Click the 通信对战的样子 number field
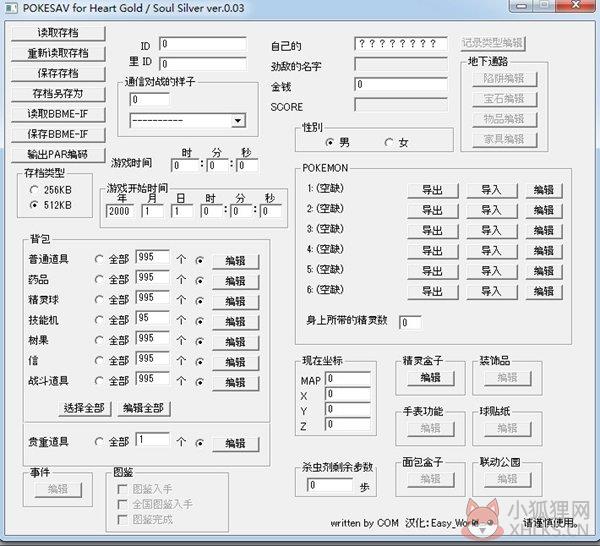 tap(150, 100)
